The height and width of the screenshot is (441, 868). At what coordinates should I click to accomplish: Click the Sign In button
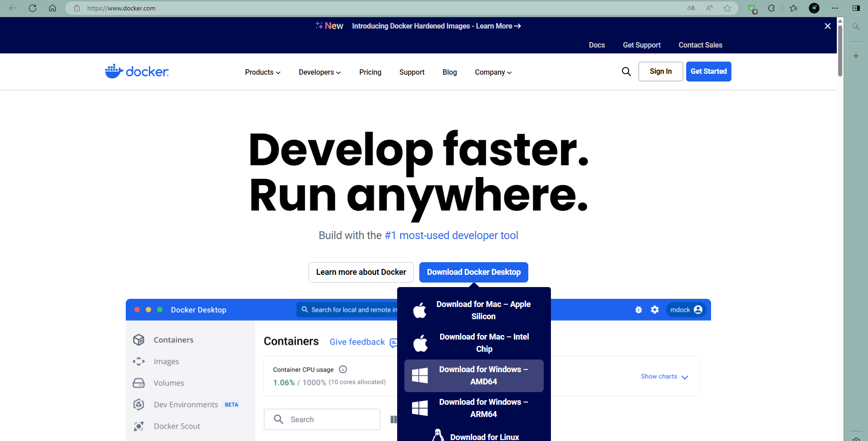coord(661,72)
